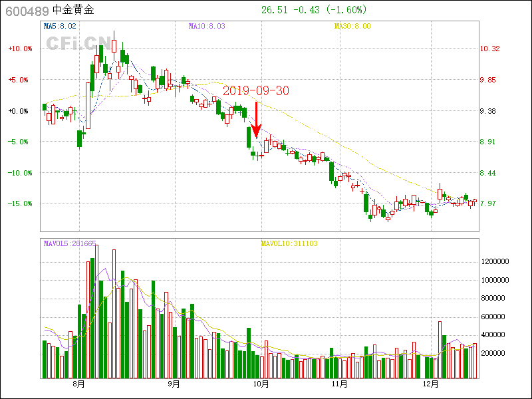This screenshot has height=399, width=532.
Task: Click the MAVOL5:281665 volume label
Action: pos(70,243)
